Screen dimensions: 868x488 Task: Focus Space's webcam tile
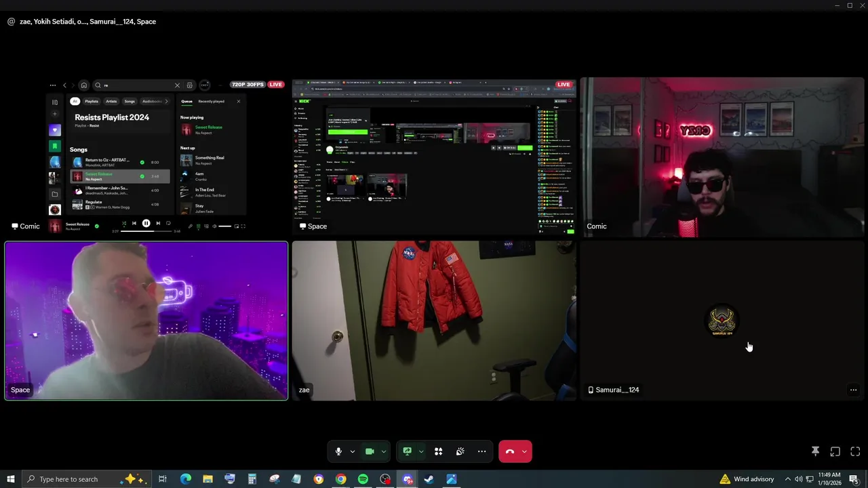146,321
